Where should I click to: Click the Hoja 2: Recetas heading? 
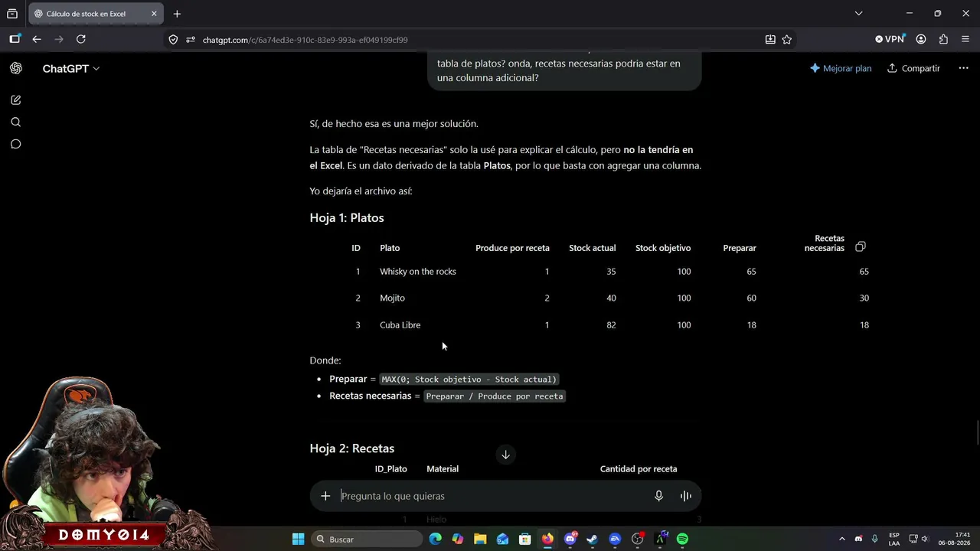tap(352, 448)
